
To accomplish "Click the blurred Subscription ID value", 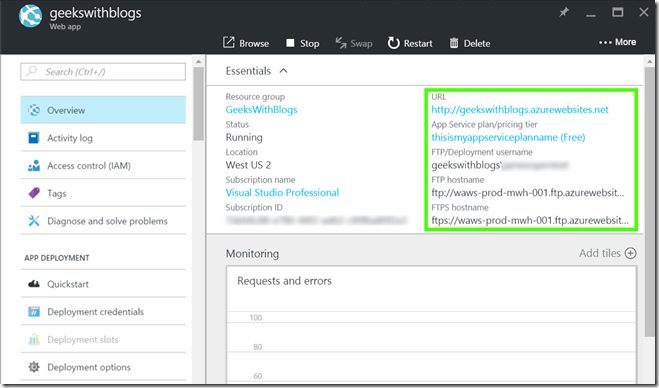I will click(x=316, y=220).
